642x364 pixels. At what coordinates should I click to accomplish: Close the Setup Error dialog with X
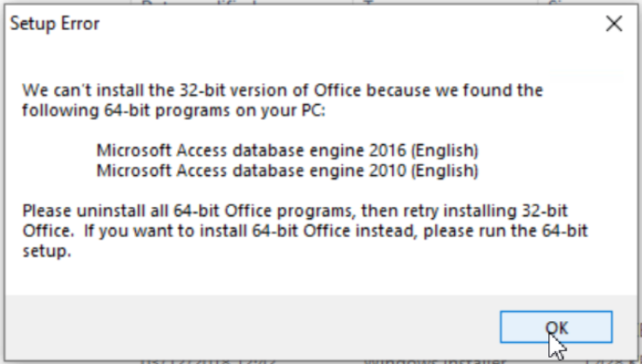614,24
